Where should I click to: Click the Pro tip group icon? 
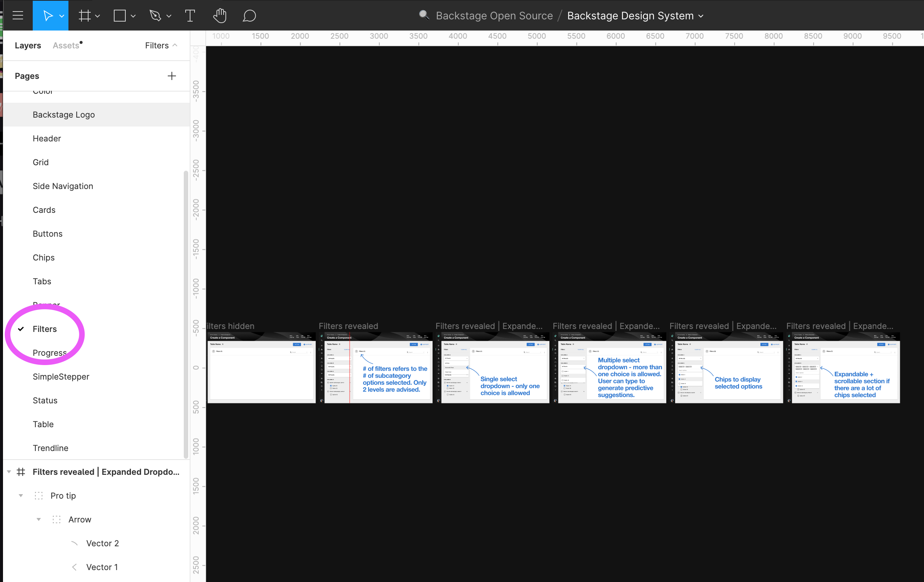39,496
